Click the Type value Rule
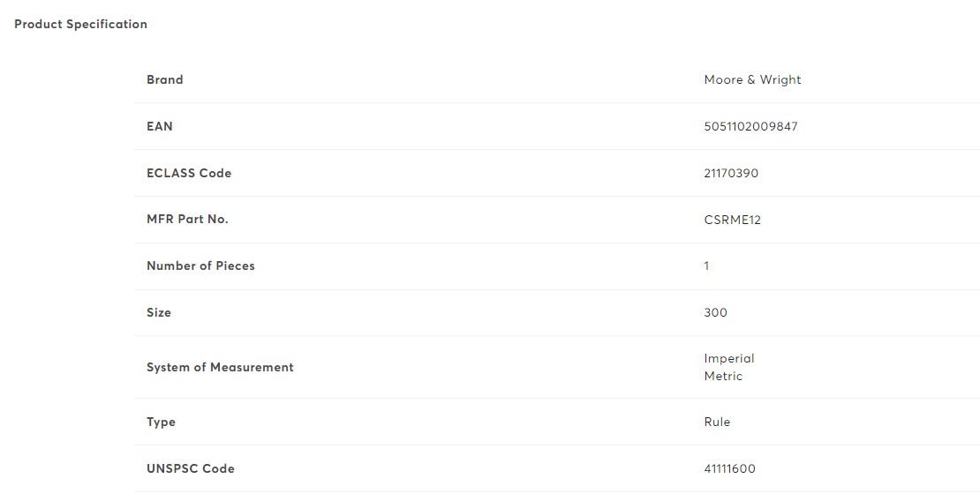Screen dimensions: 980x501 tap(717, 422)
